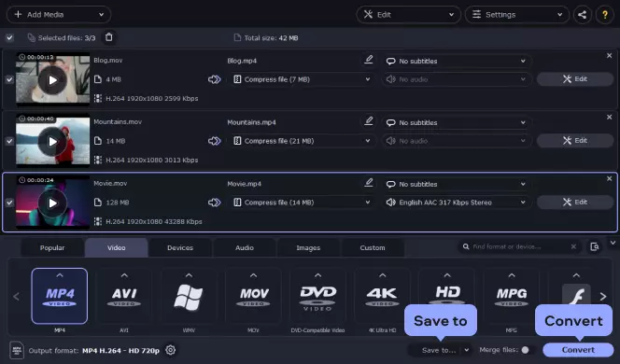Show more formats with right arrow
Screen dimensions: 620x364
(603, 296)
